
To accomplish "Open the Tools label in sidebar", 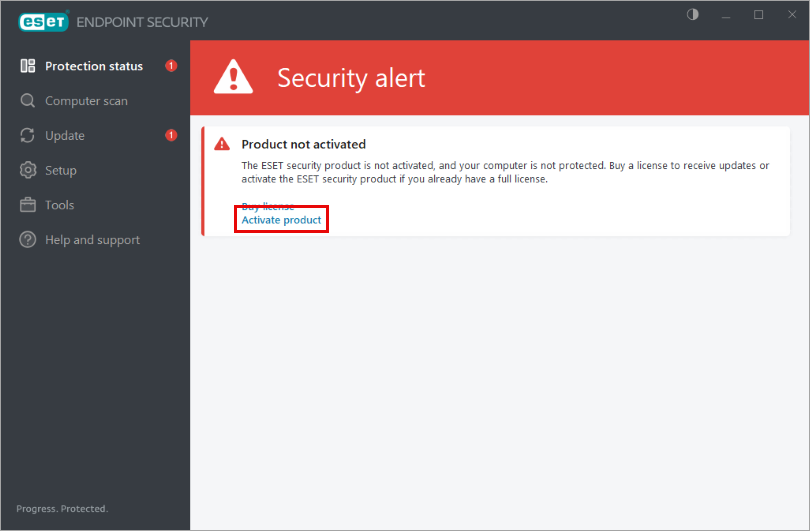I will click(60, 205).
